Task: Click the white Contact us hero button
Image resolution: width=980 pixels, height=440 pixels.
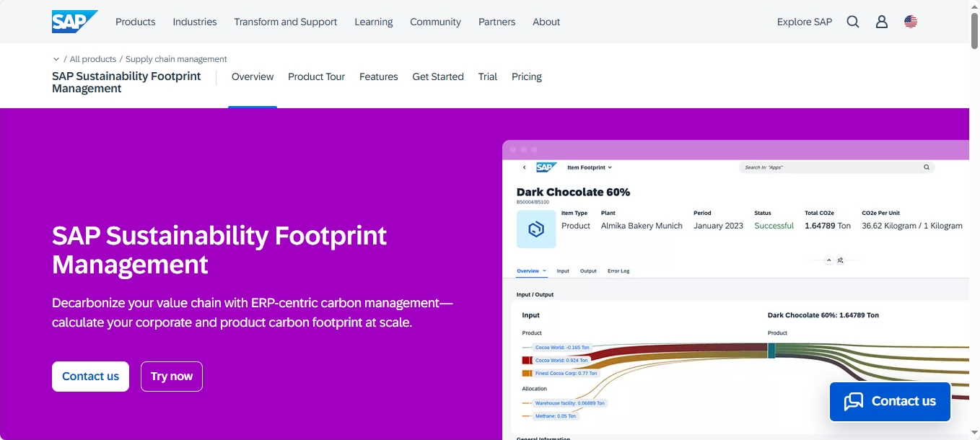Action: click(90, 377)
